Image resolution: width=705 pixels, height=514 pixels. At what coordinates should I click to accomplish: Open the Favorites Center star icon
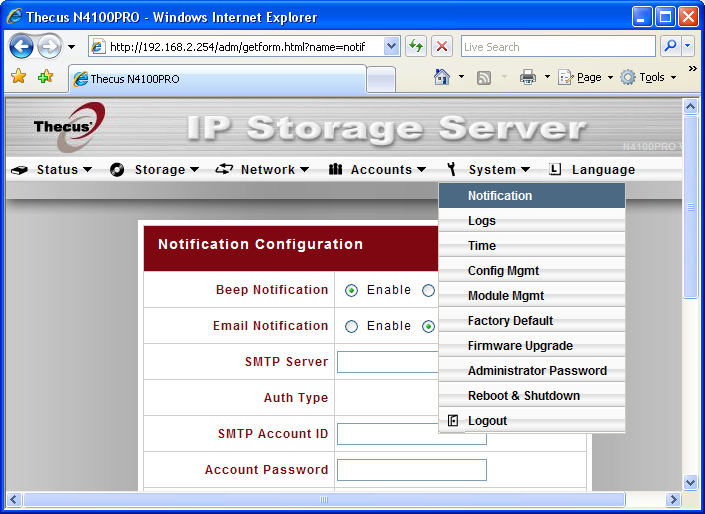click(x=18, y=77)
